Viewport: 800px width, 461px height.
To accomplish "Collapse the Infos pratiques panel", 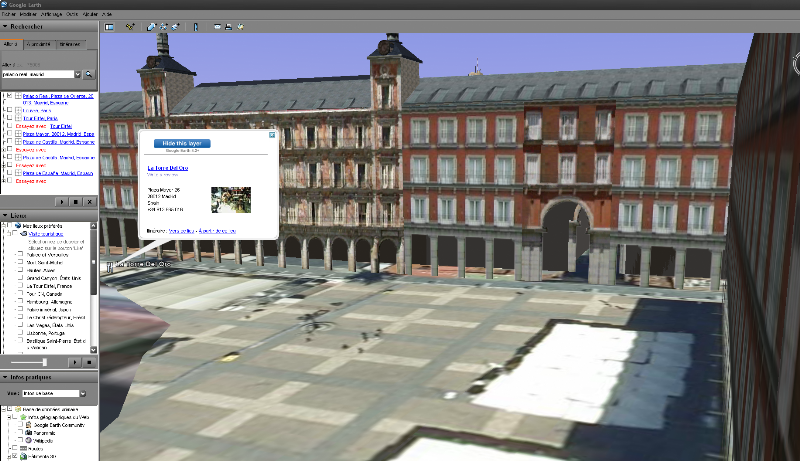I will pos(6,377).
